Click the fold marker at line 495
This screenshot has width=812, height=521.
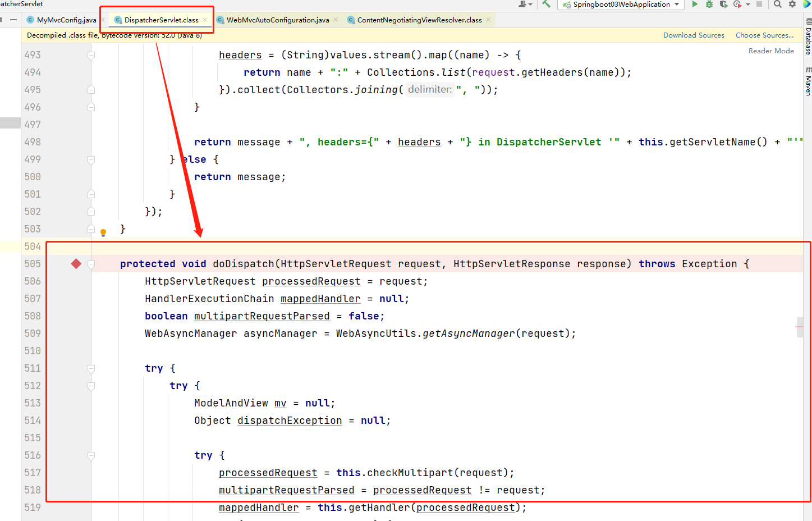(x=91, y=90)
